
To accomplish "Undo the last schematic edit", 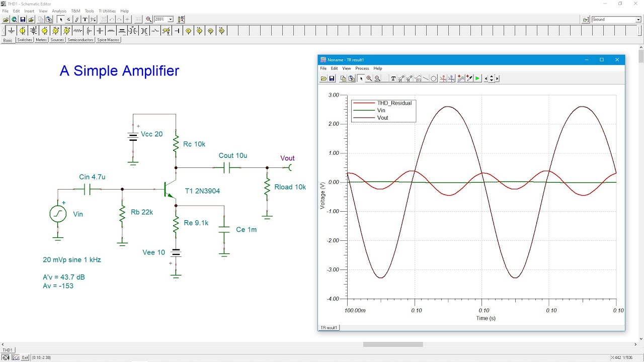I will [112, 19].
